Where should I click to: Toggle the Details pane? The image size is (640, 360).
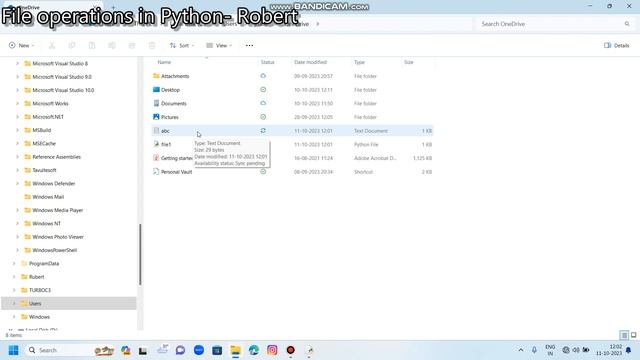pyautogui.click(x=617, y=45)
